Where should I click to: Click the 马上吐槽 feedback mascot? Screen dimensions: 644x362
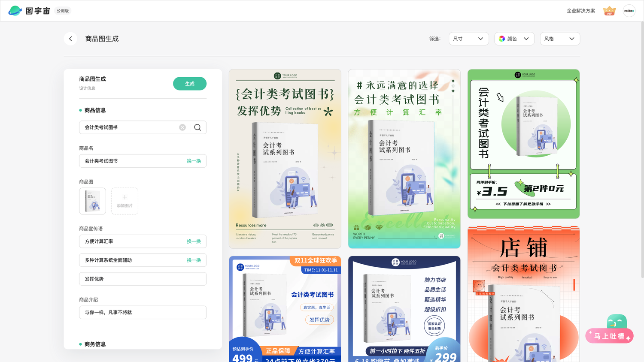(610, 329)
